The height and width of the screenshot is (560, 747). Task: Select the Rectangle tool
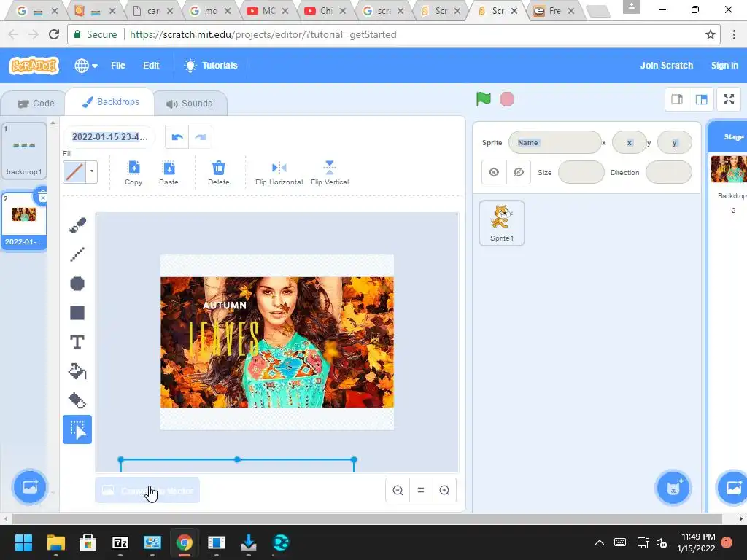point(77,313)
